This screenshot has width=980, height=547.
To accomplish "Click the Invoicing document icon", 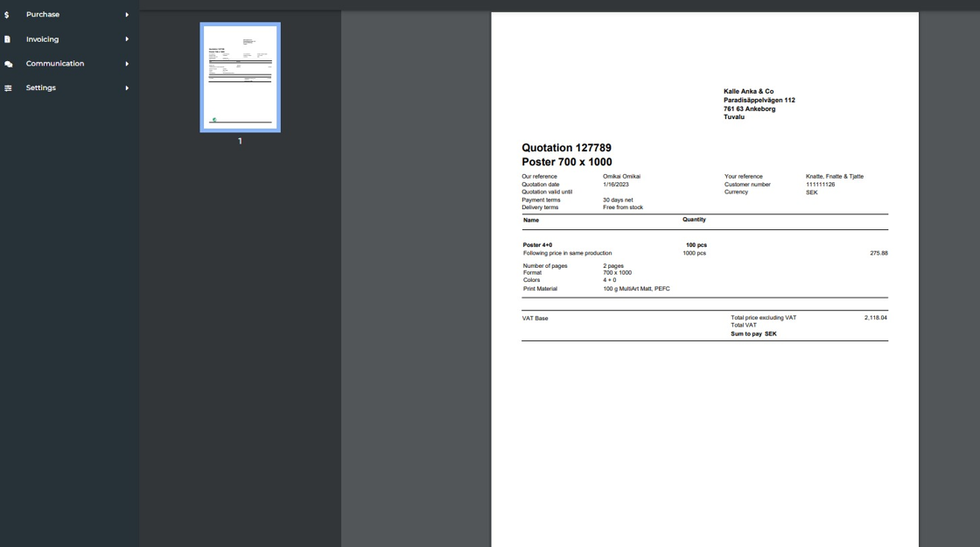I will point(8,39).
